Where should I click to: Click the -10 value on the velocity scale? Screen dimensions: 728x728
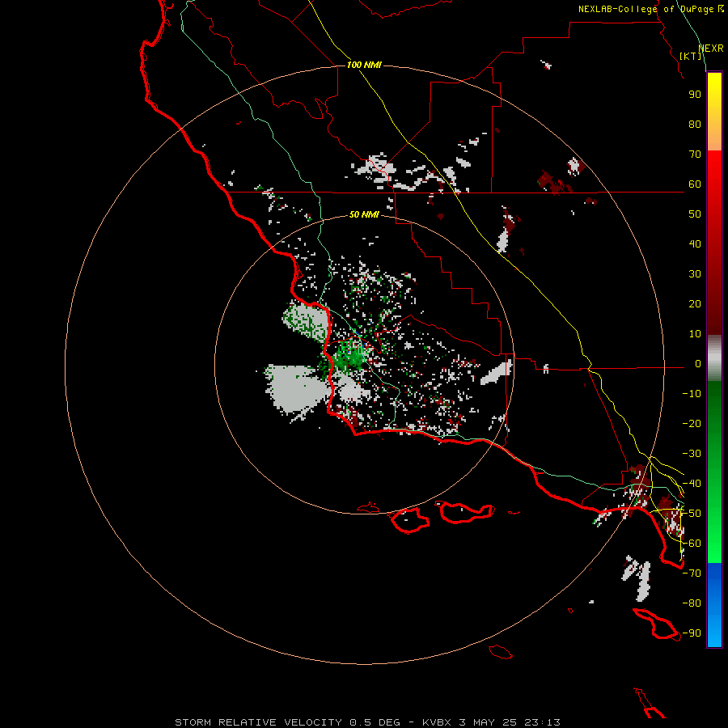(x=692, y=394)
